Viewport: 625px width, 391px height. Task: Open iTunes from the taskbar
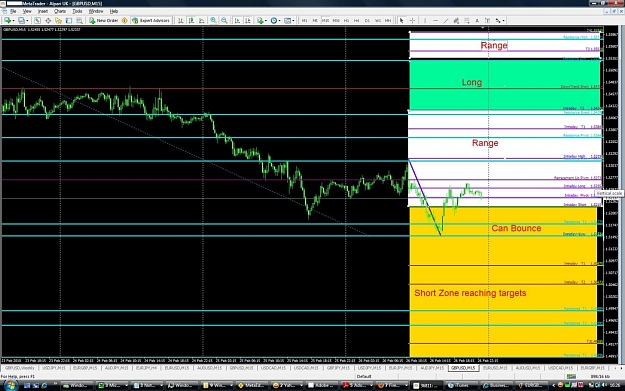[460, 385]
